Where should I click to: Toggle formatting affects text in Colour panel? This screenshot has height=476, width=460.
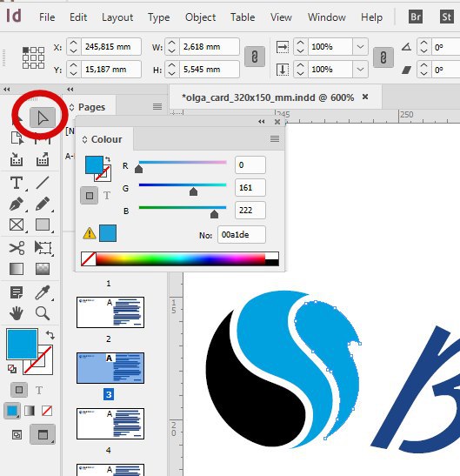point(107,196)
